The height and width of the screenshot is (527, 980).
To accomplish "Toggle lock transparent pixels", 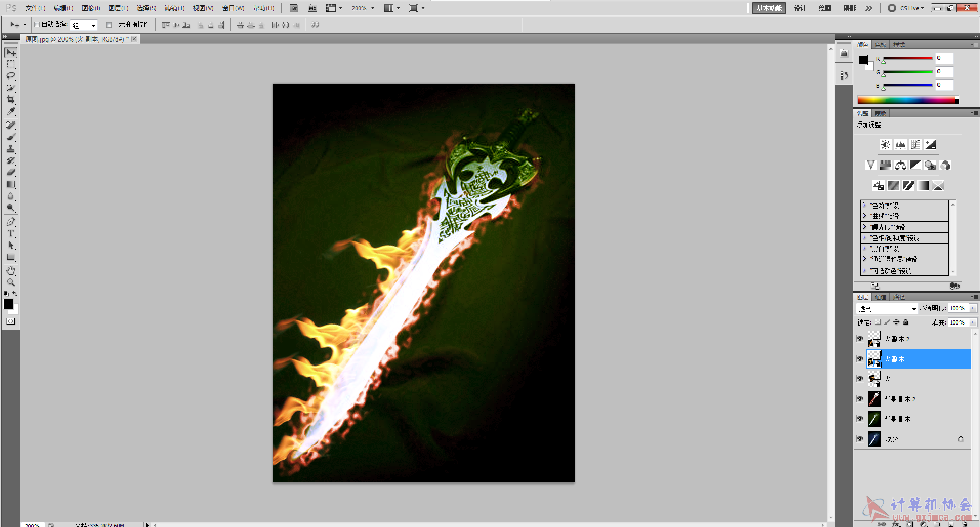I will pyautogui.click(x=878, y=322).
